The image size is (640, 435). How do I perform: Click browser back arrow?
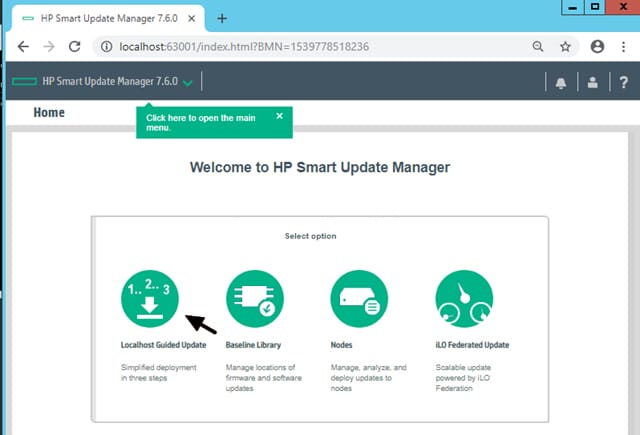tap(23, 47)
